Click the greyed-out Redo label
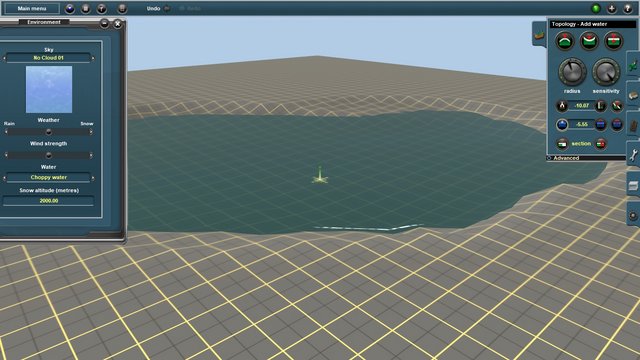640x360 pixels. point(193,8)
